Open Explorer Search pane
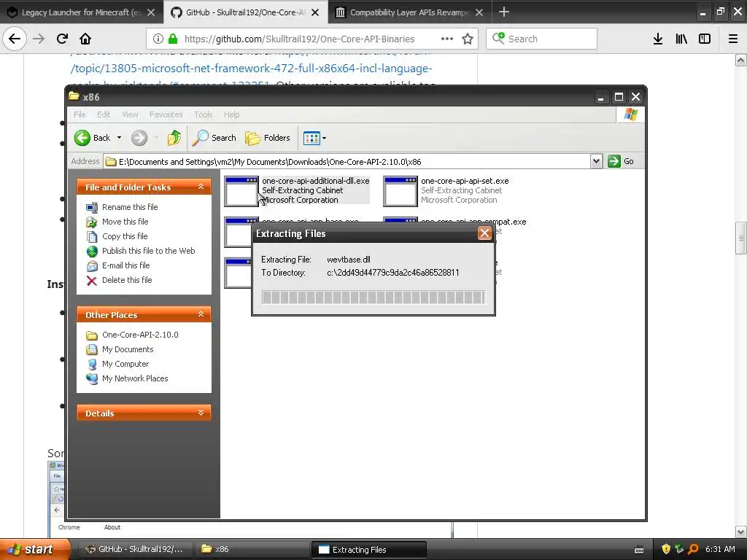Viewport: 747px width, 560px height. [214, 138]
